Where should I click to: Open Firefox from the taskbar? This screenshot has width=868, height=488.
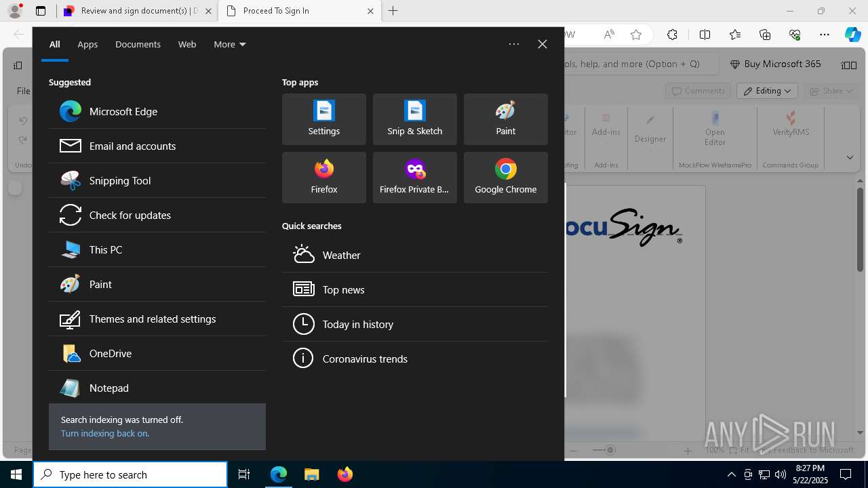tap(344, 474)
